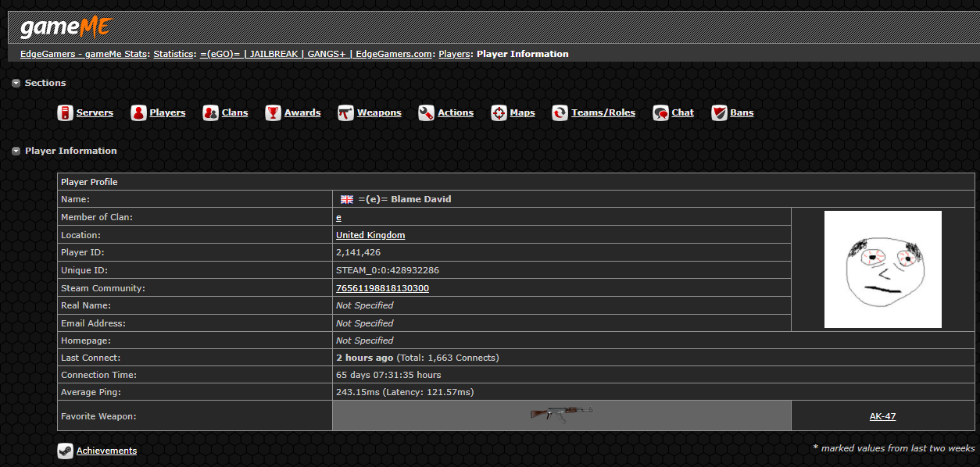980x467 pixels.
Task: Collapse the Sections panel arrow
Action: click(16, 83)
